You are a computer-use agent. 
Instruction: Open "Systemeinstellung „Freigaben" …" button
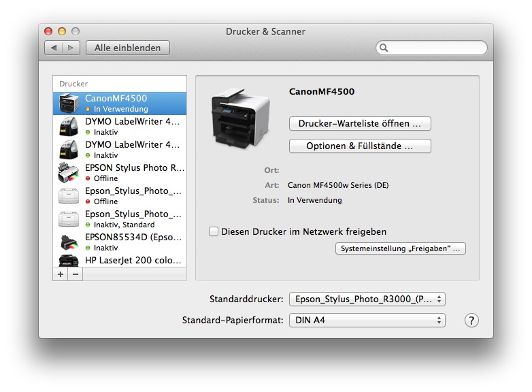click(400, 249)
